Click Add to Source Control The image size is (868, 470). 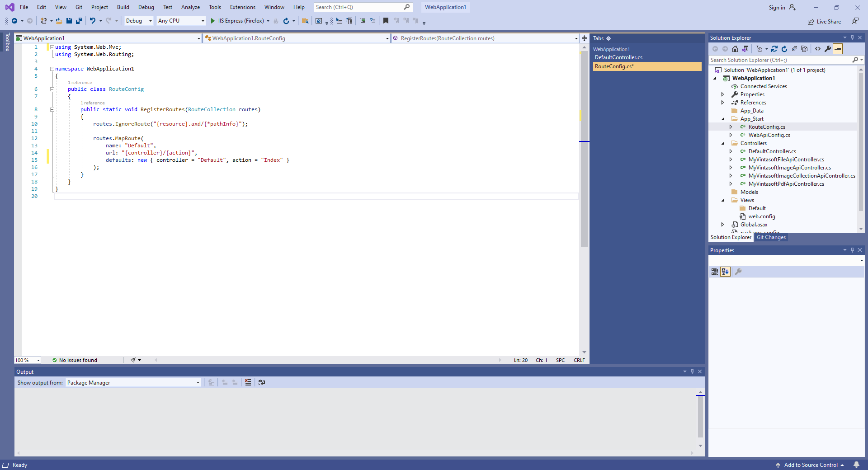[811, 465]
